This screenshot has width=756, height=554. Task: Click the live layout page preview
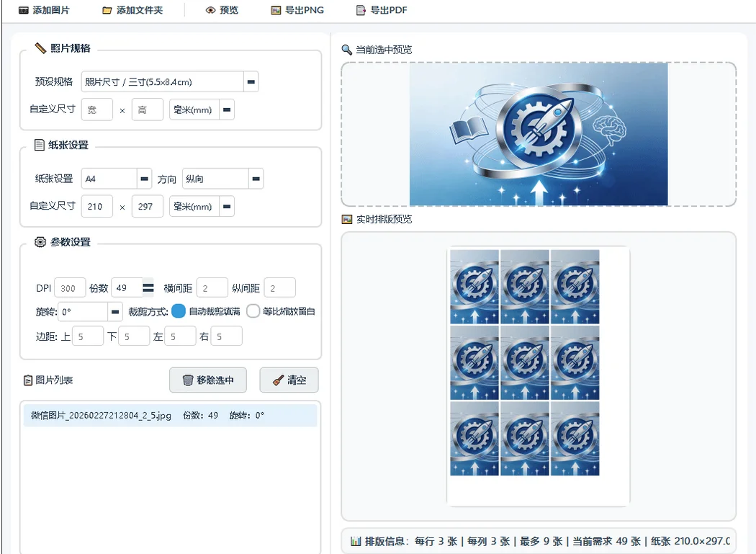pos(538,376)
